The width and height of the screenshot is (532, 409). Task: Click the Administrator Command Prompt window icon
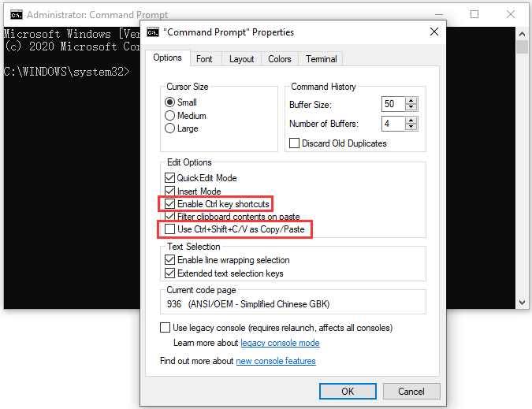point(15,14)
